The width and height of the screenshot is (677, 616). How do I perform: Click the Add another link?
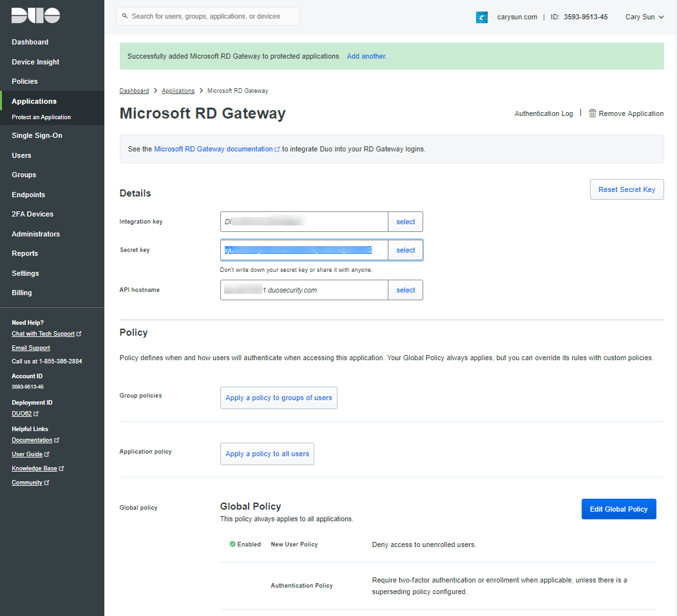[367, 56]
